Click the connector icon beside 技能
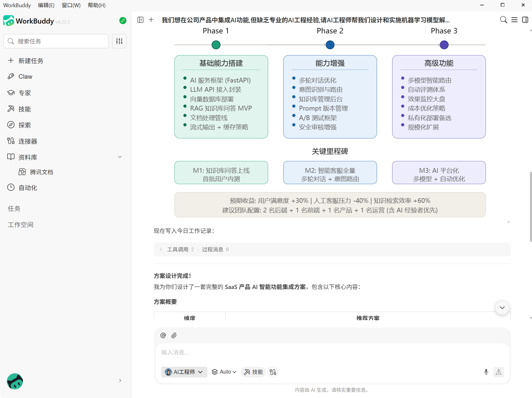The width and height of the screenshot is (532, 398). pyautogui.click(x=273, y=372)
